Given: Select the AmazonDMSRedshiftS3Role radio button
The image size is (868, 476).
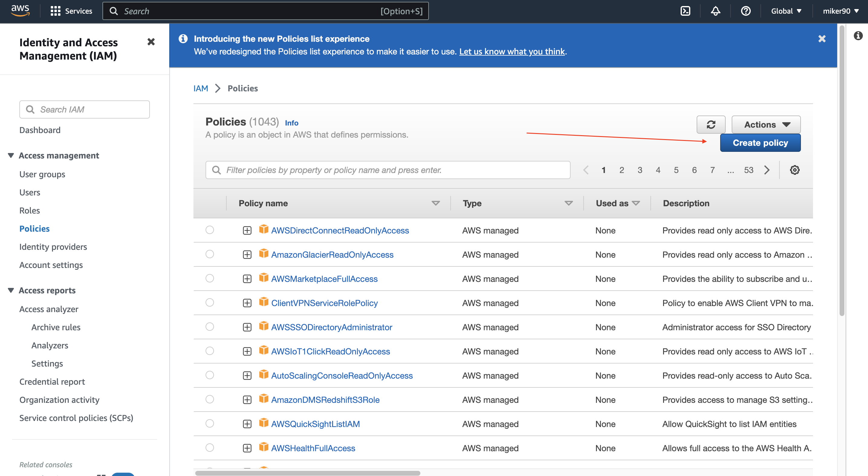Looking at the screenshot, I should (209, 399).
